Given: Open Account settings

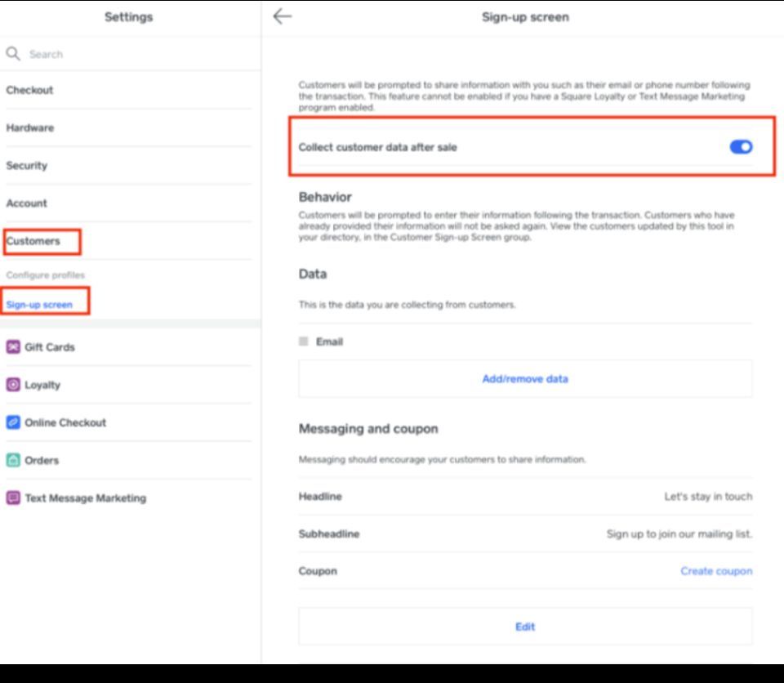Looking at the screenshot, I should [27, 203].
